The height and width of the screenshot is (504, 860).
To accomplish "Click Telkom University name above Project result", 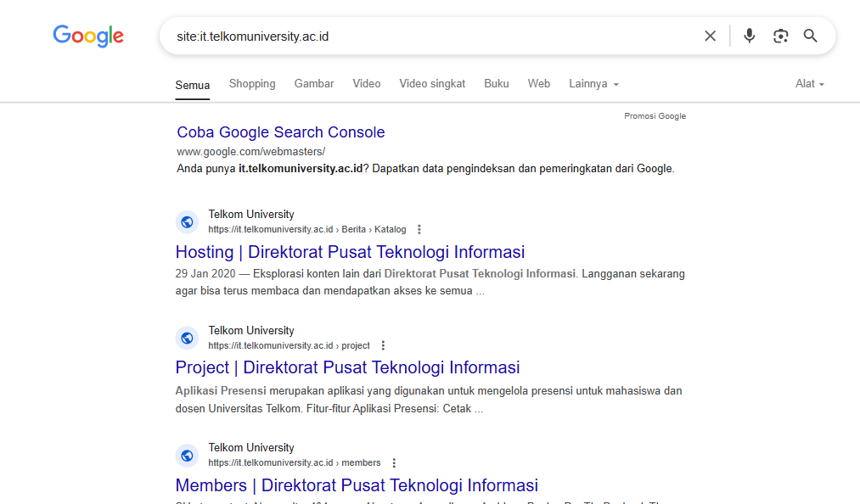I will coord(251,331).
